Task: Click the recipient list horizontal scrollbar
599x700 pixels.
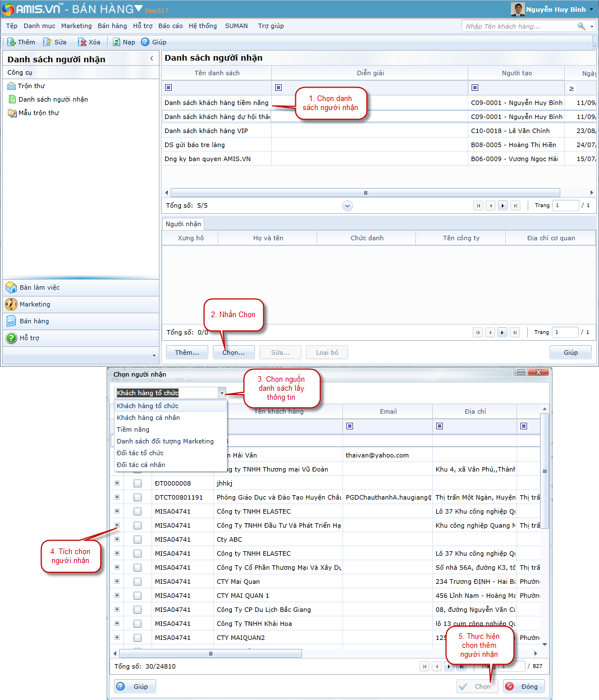Action: pos(365,193)
